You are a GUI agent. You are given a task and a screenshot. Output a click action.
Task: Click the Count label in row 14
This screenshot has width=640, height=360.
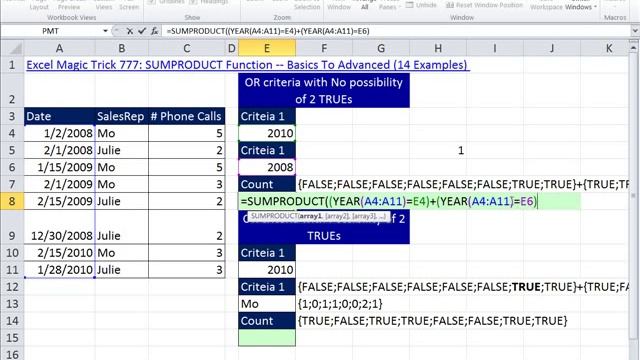267,321
